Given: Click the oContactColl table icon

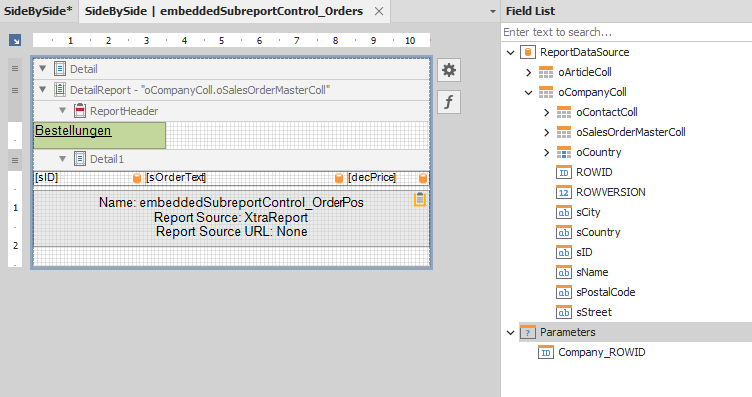Looking at the screenshot, I should (x=564, y=112).
